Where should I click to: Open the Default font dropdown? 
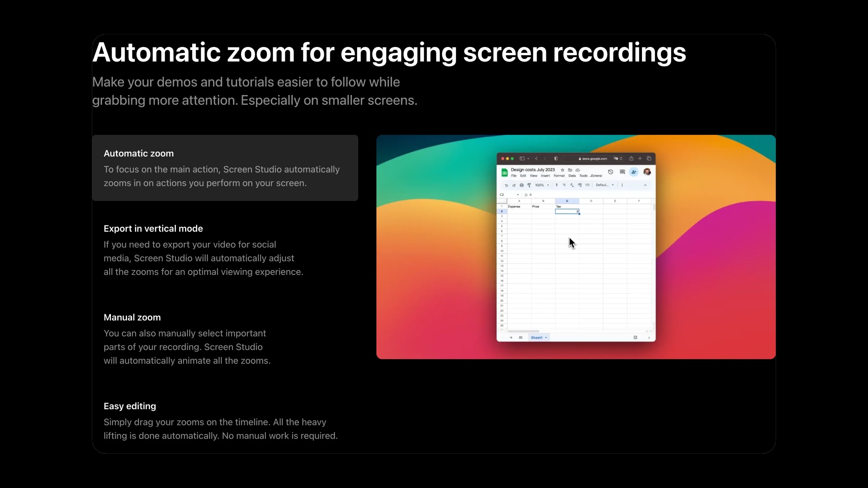pos(605,185)
